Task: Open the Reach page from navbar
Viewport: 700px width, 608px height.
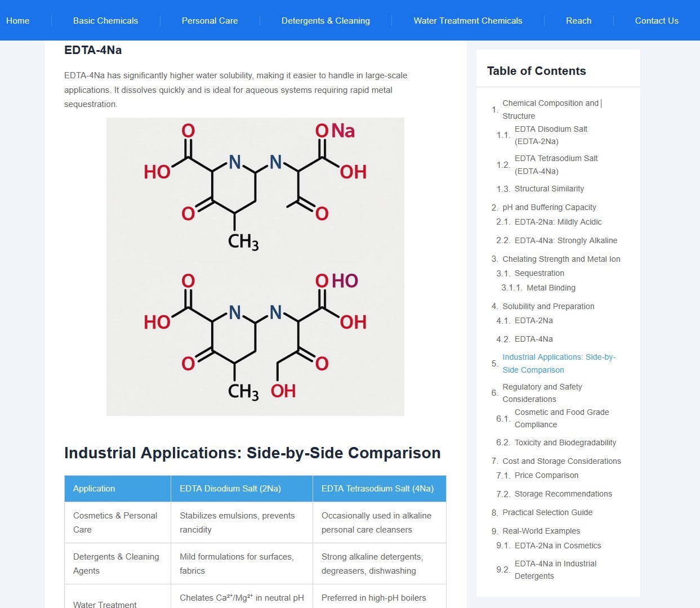Action: (578, 21)
